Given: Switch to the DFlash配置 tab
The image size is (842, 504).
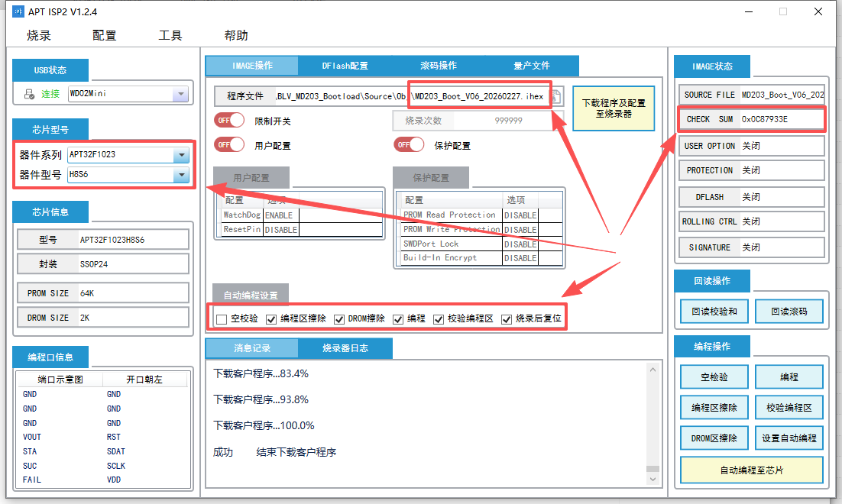Looking at the screenshot, I should pos(345,66).
